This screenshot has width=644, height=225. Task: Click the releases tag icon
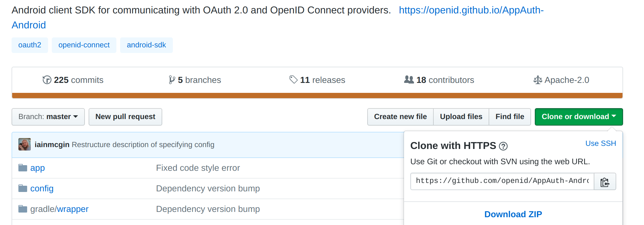point(293,80)
